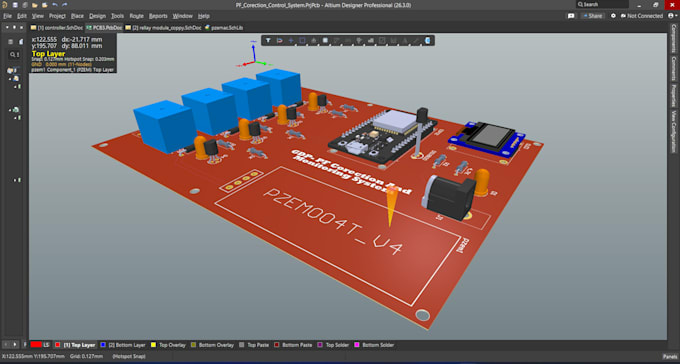The width and height of the screenshot is (680, 364).
Task: Click the last blue icon in Active Bar
Action: click(428, 40)
